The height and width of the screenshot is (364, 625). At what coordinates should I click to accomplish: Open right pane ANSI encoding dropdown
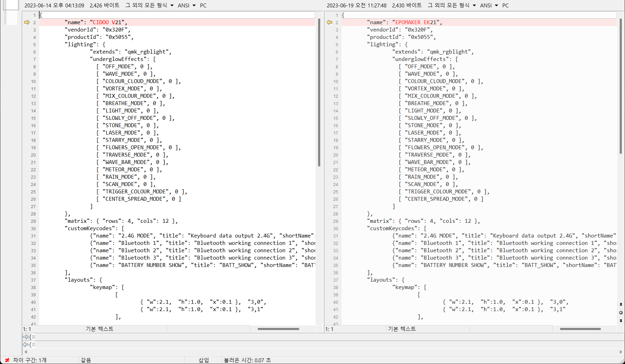point(496,6)
